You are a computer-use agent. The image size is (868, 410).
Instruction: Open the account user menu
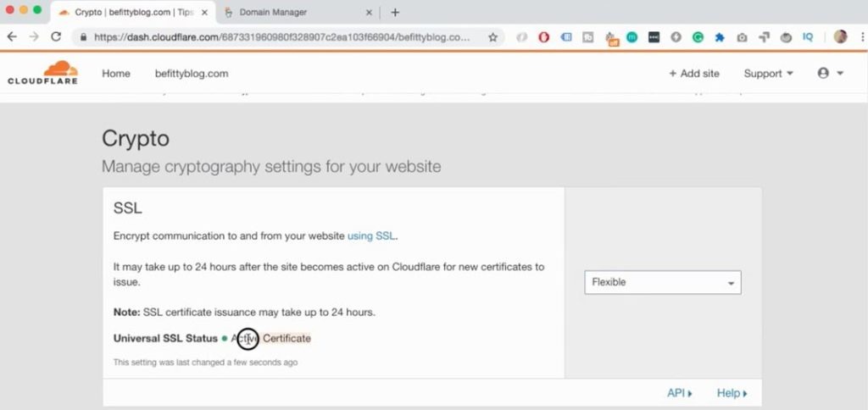point(831,73)
